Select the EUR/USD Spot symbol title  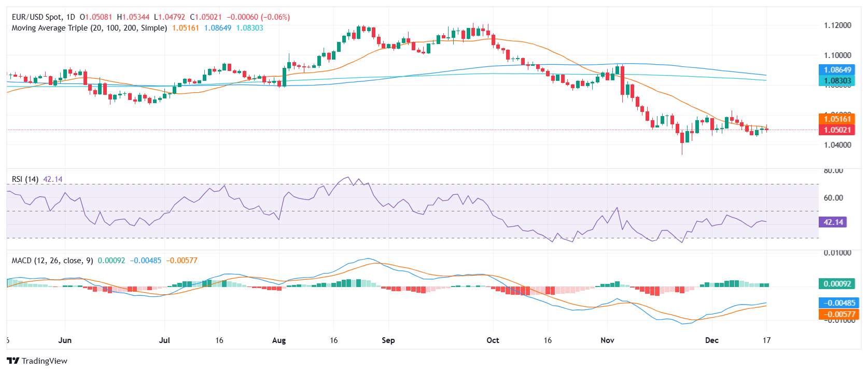[44, 17]
